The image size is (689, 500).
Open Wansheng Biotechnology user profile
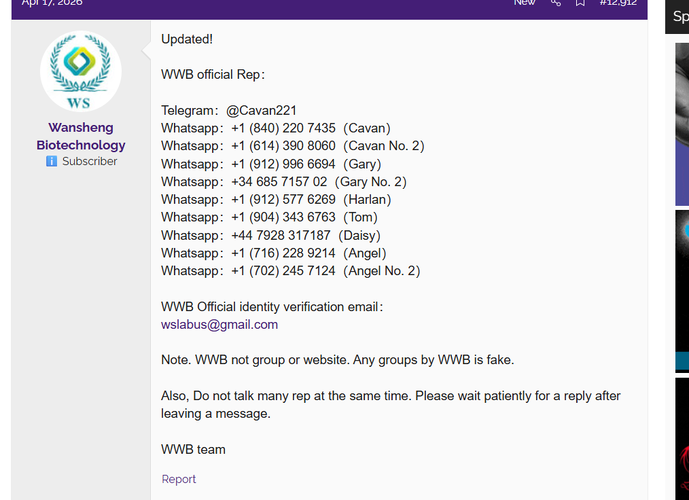(x=81, y=136)
